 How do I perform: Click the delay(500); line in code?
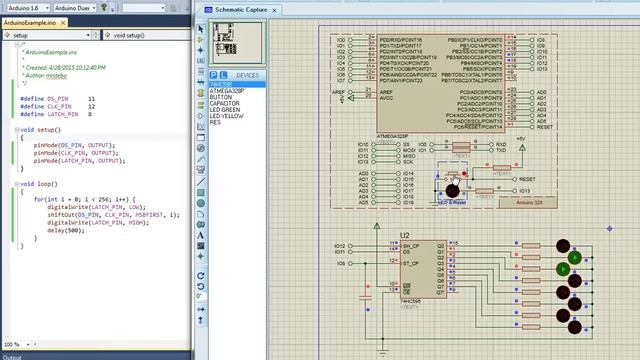(x=66, y=231)
